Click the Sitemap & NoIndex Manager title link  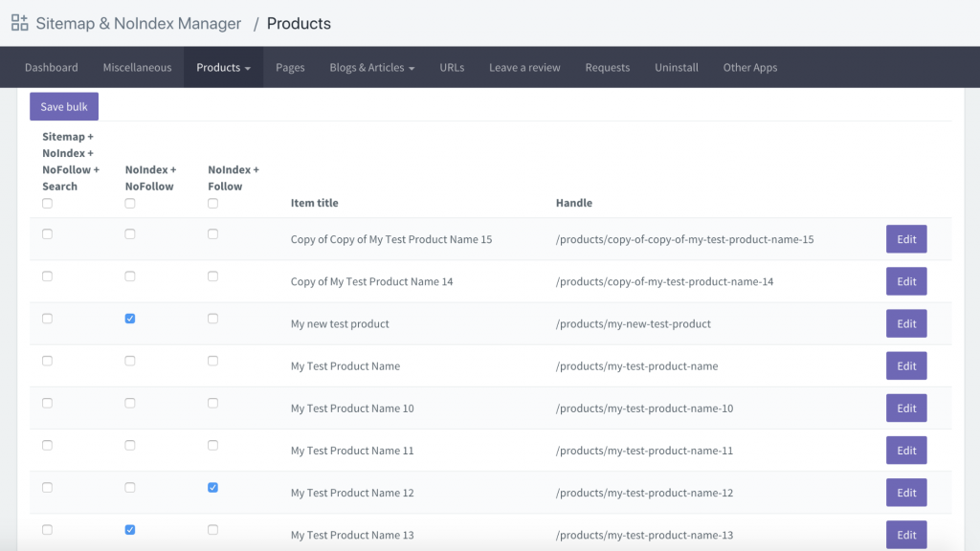139,24
